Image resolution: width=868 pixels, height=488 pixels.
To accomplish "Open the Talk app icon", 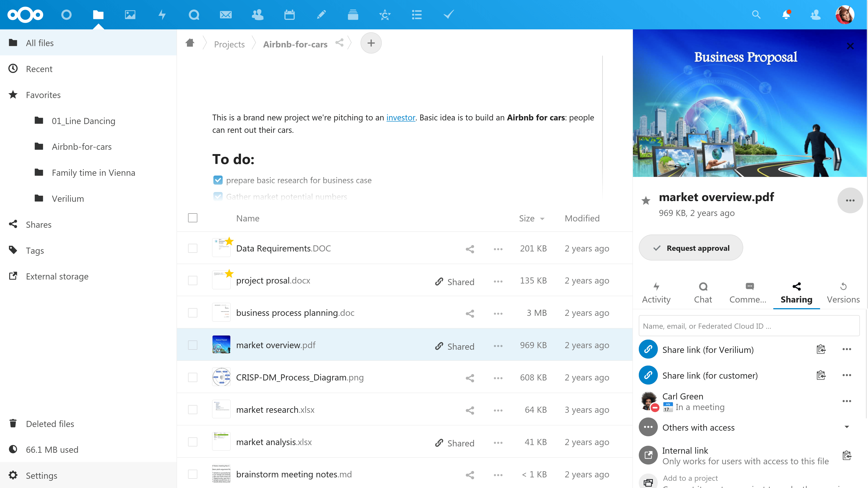I will coord(194,15).
